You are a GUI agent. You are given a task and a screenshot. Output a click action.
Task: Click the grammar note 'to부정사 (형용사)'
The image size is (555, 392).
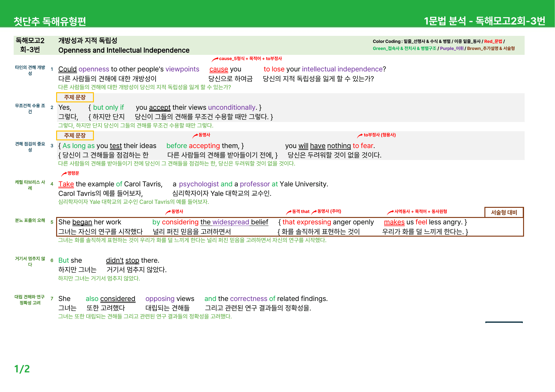380,135
